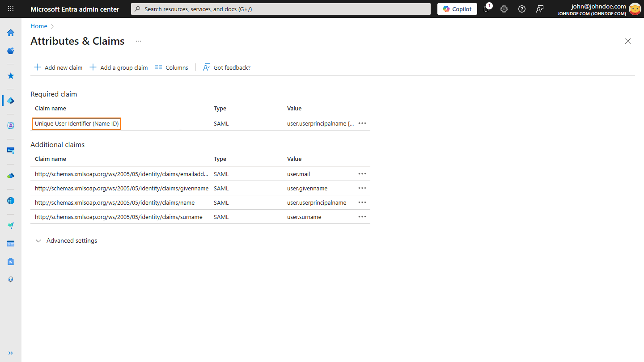Open the feedback person icon in top bar
This screenshot has width=644, height=362.
click(x=540, y=9)
